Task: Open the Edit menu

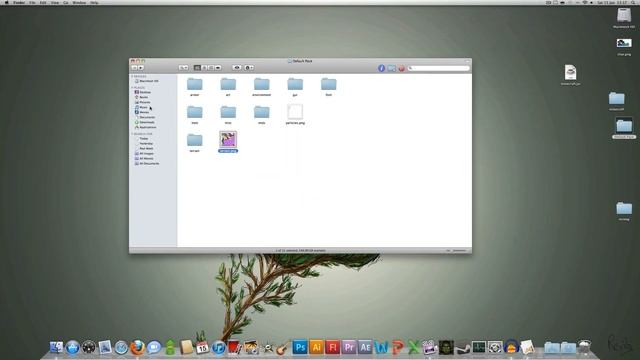Action: [43, 2]
